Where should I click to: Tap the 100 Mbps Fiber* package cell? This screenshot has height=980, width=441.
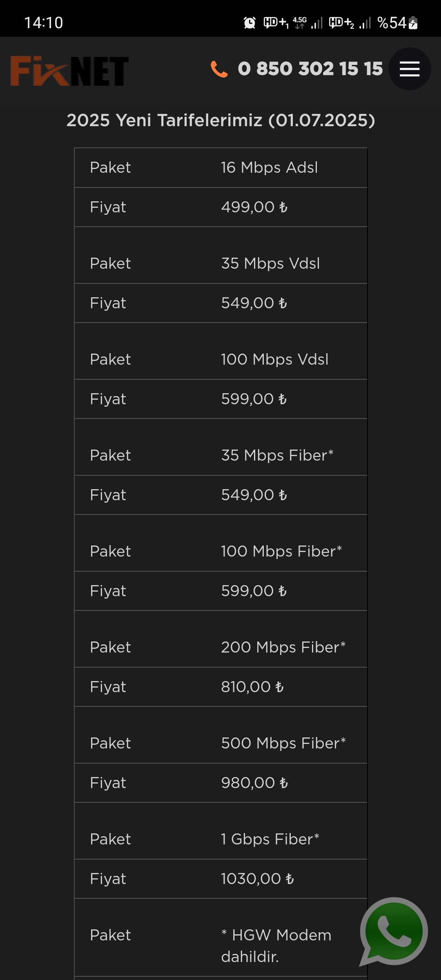pos(281,551)
